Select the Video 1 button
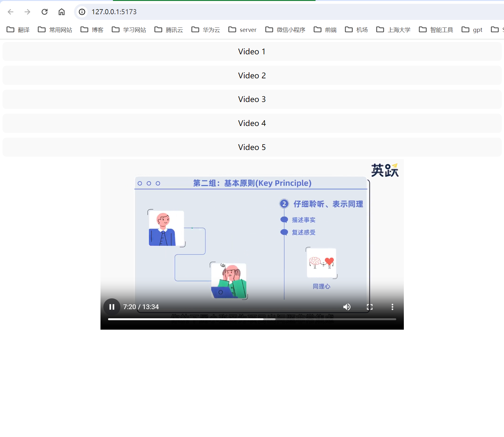The width and height of the screenshot is (504, 437). pyautogui.click(x=252, y=51)
